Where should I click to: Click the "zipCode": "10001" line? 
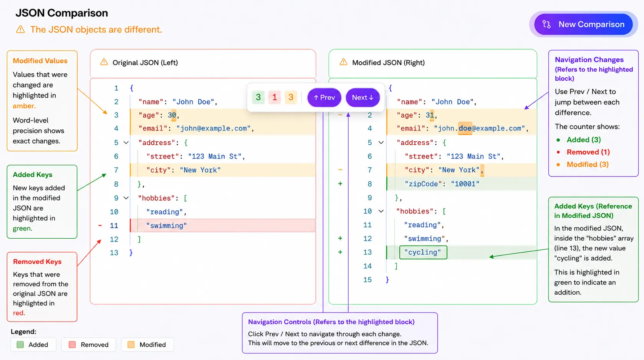(x=461, y=184)
